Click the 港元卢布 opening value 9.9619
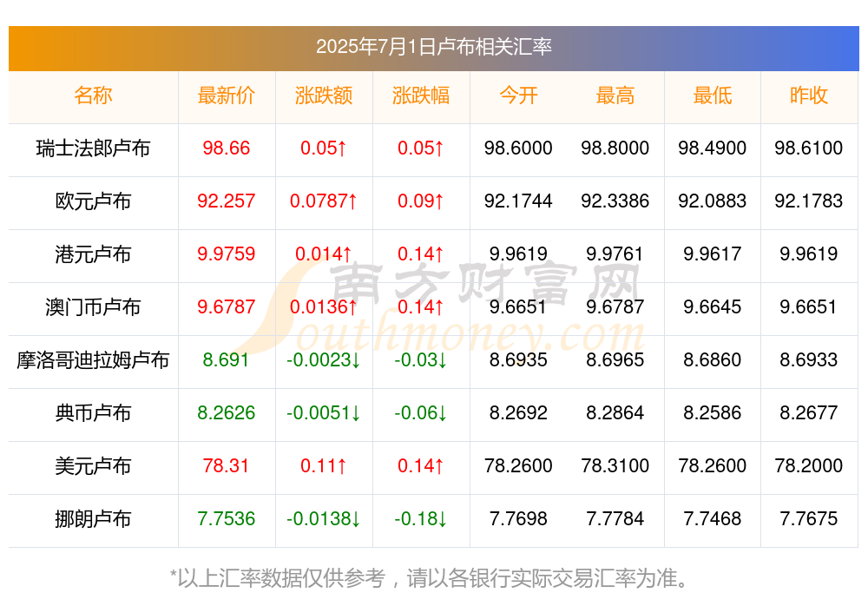The image size is (868, 606). 518,254
